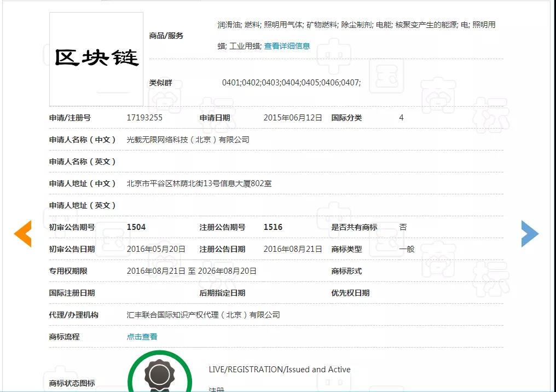Select application number 17193255
The image size is (556, 392).
coord(144,118)
